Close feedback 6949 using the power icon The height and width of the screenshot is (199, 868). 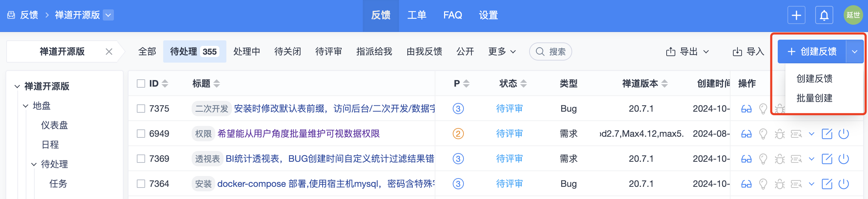point(844,134)
